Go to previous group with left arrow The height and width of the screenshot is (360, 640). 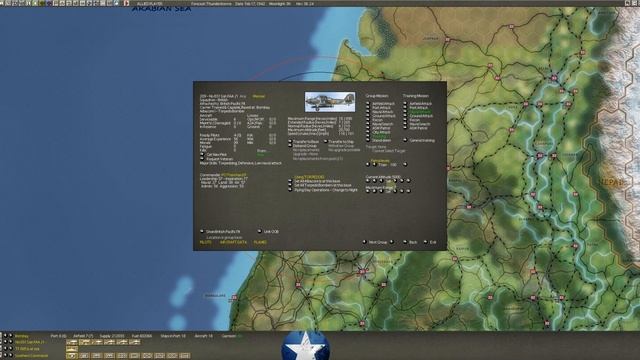[x=364, y=242]
